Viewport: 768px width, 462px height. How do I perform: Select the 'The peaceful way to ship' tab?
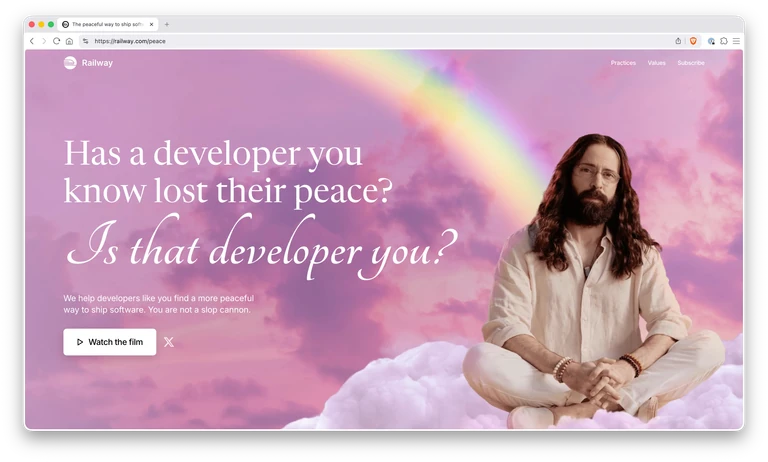pyautogui.click(x=108, y=24)
